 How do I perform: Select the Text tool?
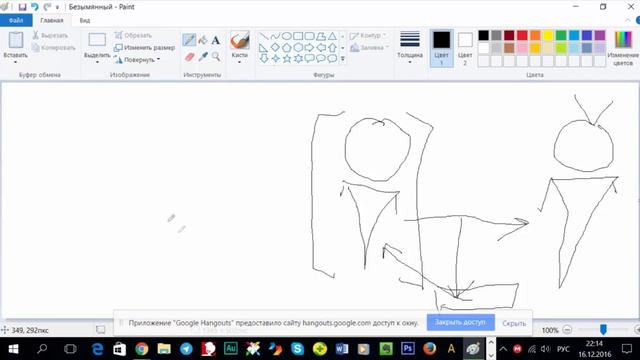point(216,40)
